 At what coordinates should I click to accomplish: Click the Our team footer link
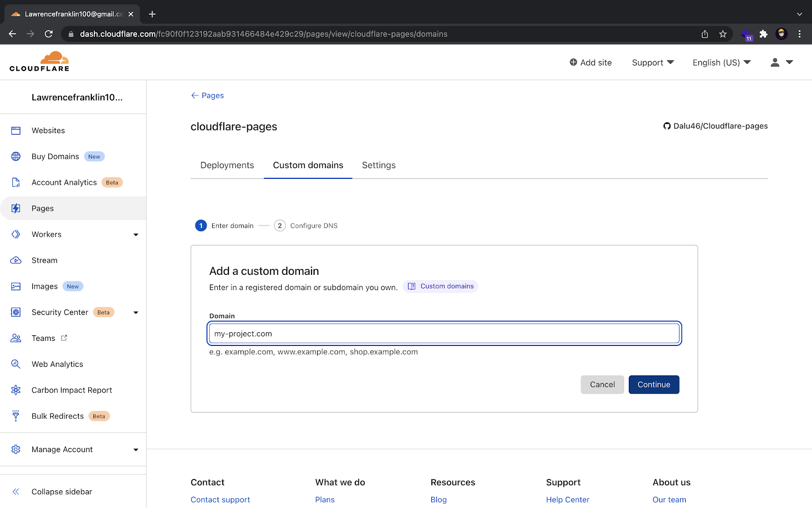[669, 500]
